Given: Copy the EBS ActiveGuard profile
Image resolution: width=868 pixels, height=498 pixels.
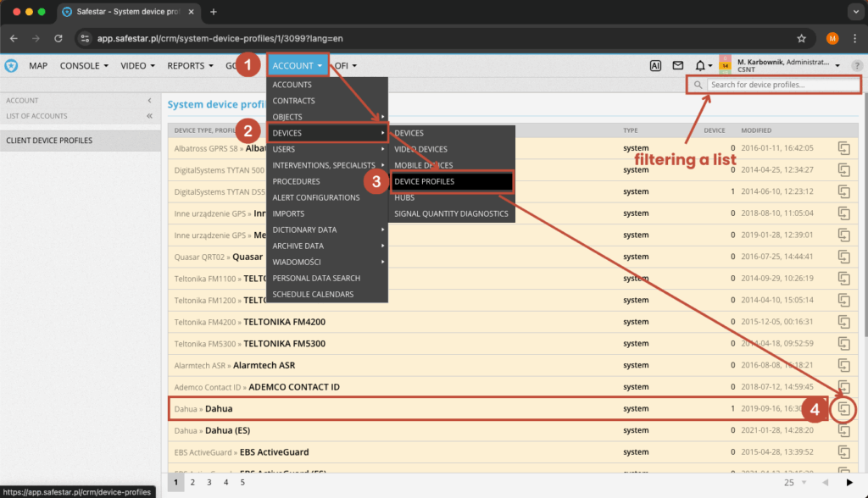Looking at the screenshot, I should [843, 452].
